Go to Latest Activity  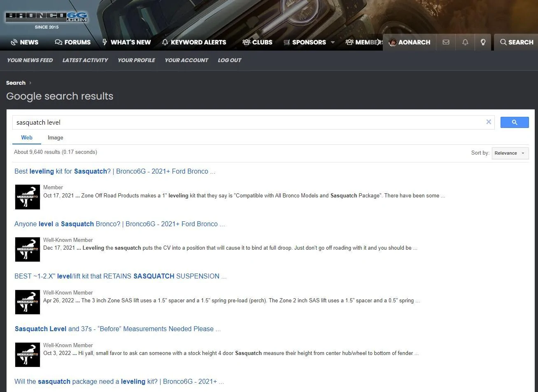coord(85,60)
